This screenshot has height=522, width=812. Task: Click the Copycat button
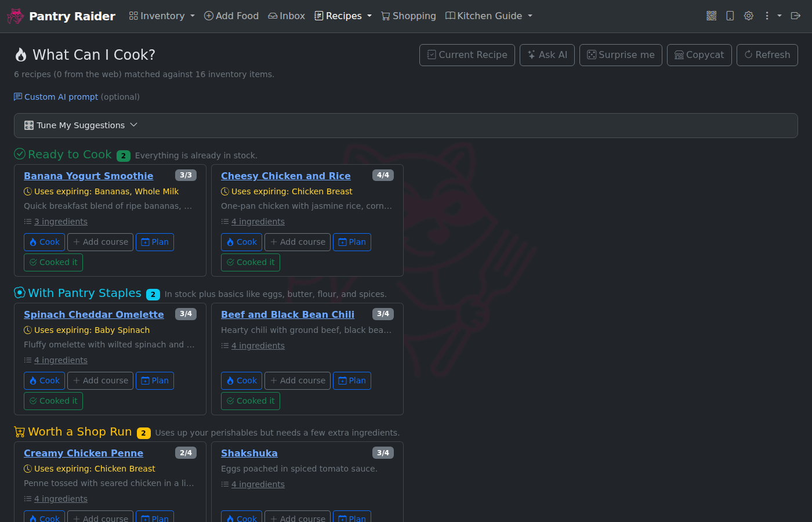point(699,55)
